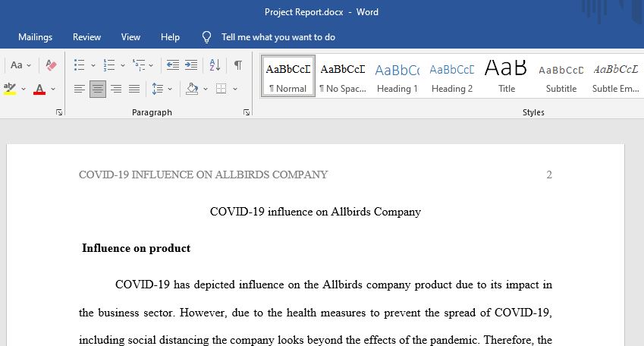Apply bullet list formatting

(x=80, y=65)
